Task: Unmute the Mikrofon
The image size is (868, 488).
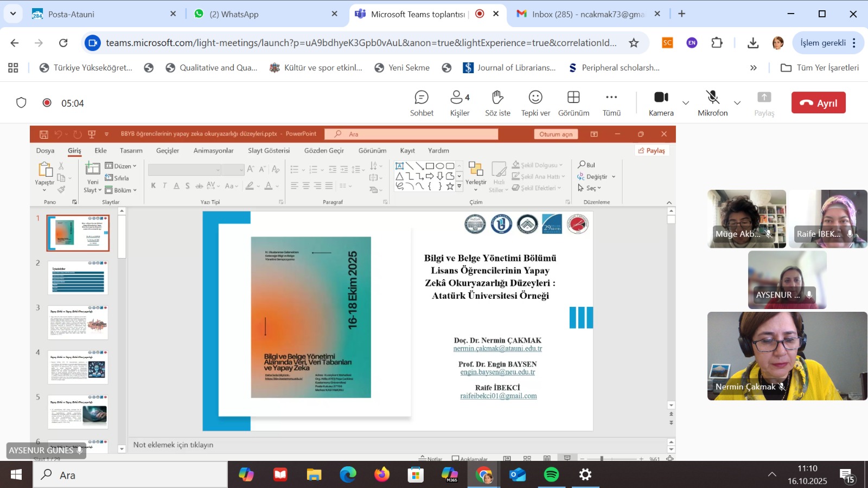Action: click(712, 103)
